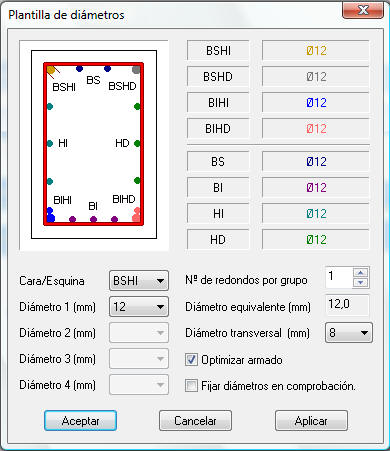
Task: Click the orange Ø12 value for BSHI
Action: [316, 51]
